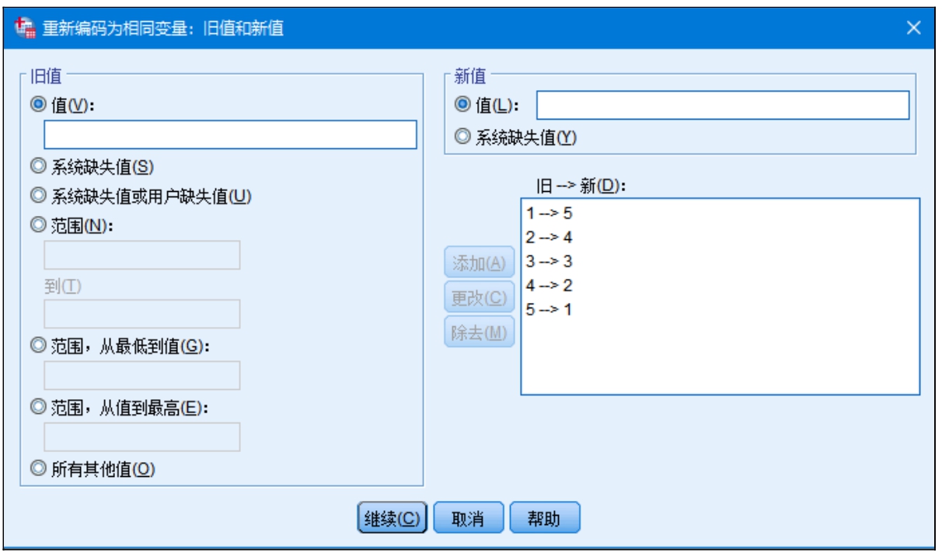Select 所有其他值(O) radio button
This screenshot has height=560, width=942.
[x=37, y=468]
